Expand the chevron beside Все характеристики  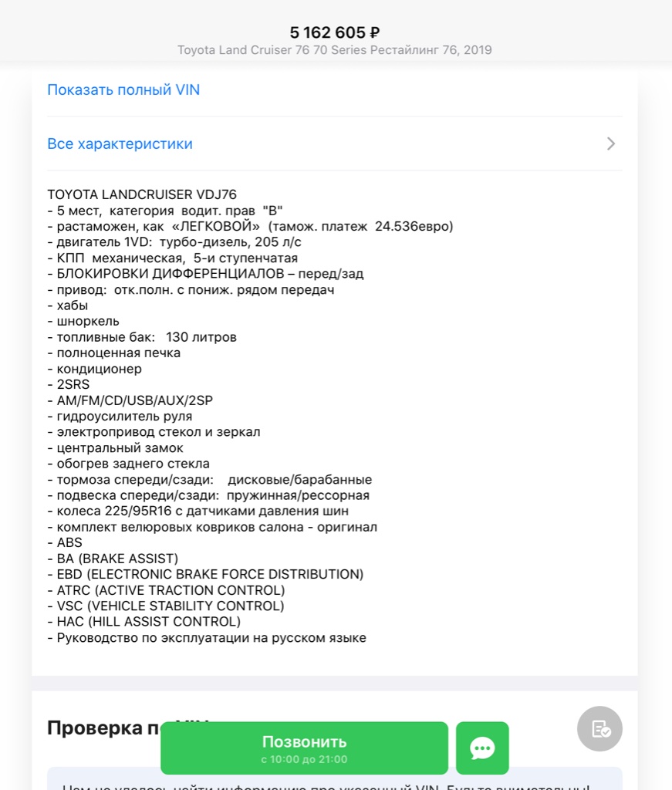(610, 143)
